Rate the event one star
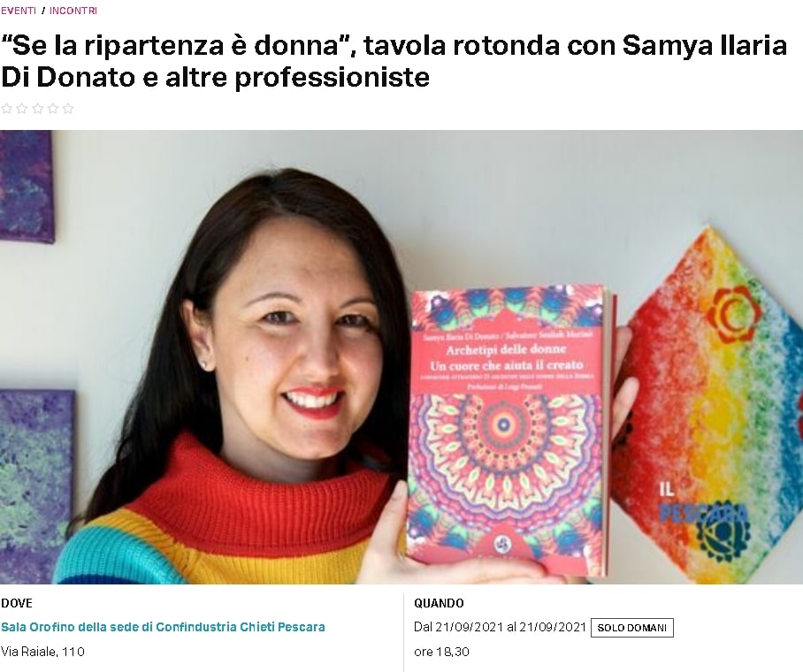Image resolution: width=803 pixels, height=672 pixels. (x=7, y=109)
